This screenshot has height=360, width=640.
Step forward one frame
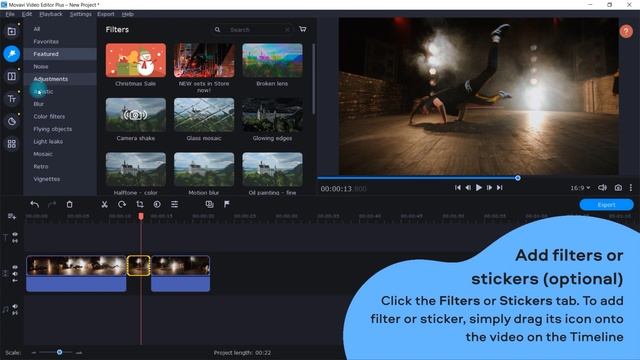tap(489, 188)
